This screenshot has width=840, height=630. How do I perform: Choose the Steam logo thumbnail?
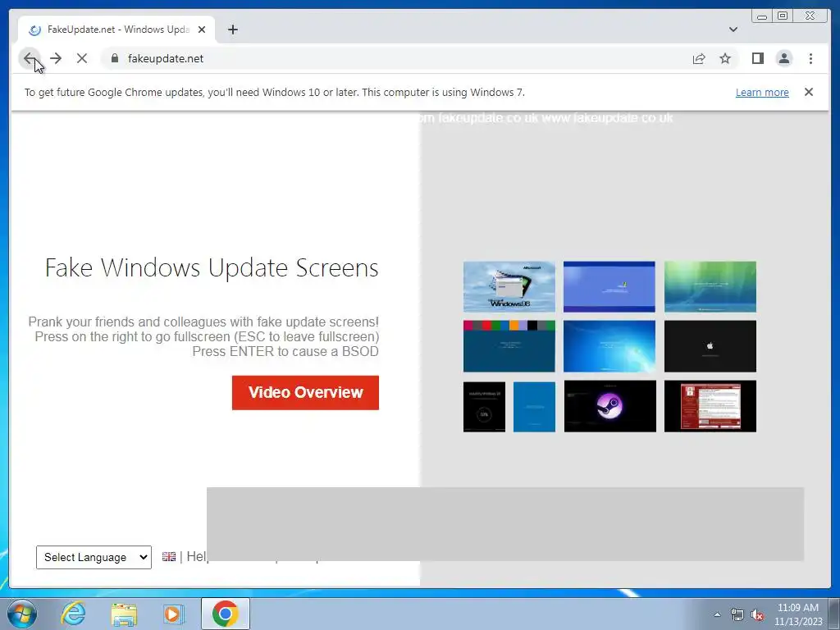[609, 406]
